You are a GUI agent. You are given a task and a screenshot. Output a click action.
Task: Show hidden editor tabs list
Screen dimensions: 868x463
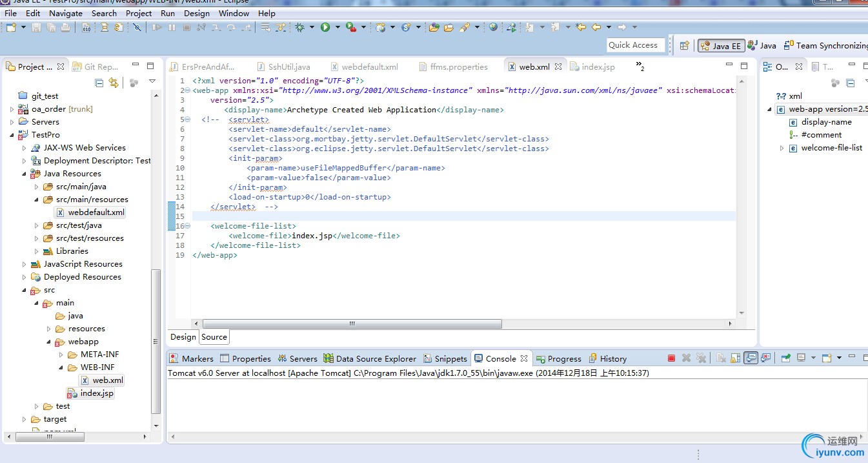click(x=640, y=66)
